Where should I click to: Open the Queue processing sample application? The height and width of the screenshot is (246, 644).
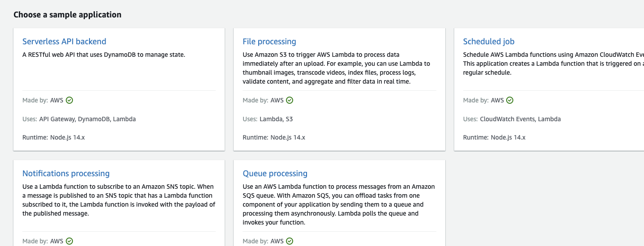(x=275, y=174)
